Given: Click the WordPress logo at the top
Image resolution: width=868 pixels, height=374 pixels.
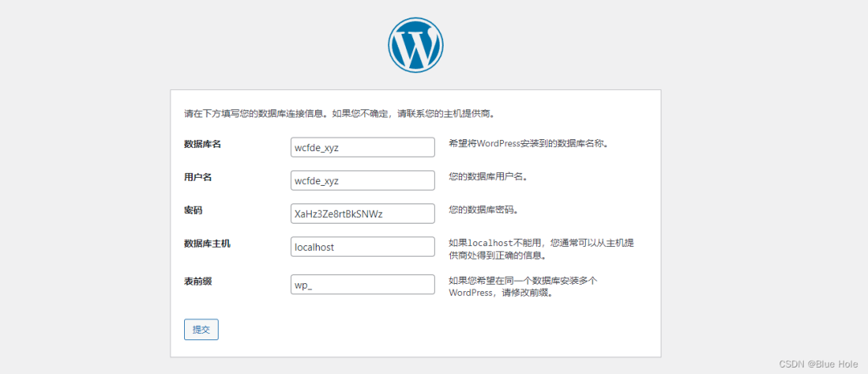Looking at the screenshot, I should point(415,44).
